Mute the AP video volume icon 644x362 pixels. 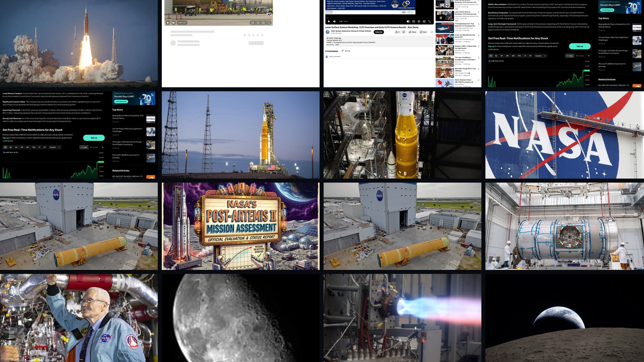173,23
